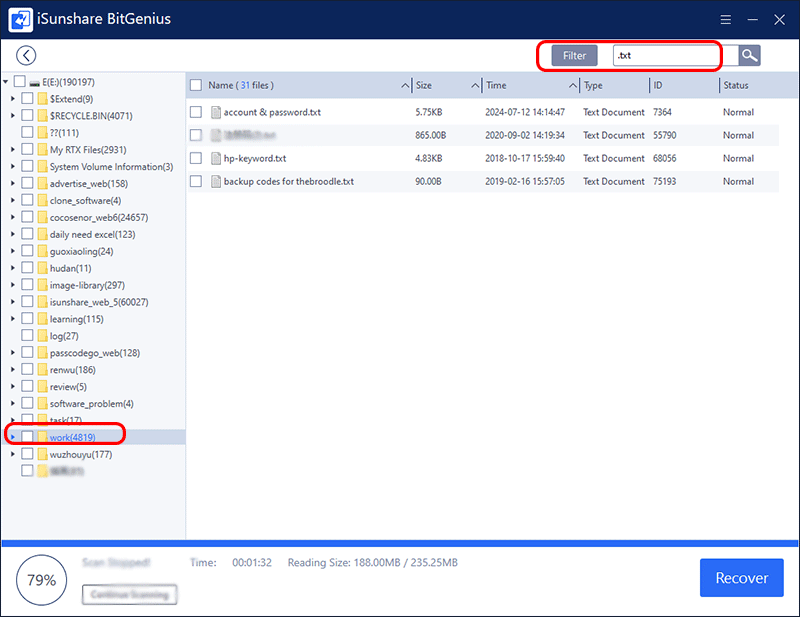Expand the isunshare_web_5 folder
800x617 pixels.
pos(12,302)
